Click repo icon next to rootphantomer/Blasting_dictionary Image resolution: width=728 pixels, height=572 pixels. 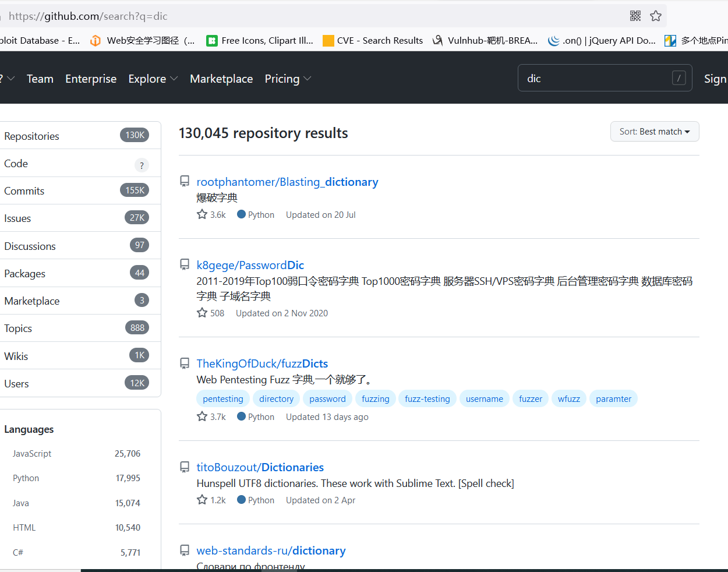185,182
